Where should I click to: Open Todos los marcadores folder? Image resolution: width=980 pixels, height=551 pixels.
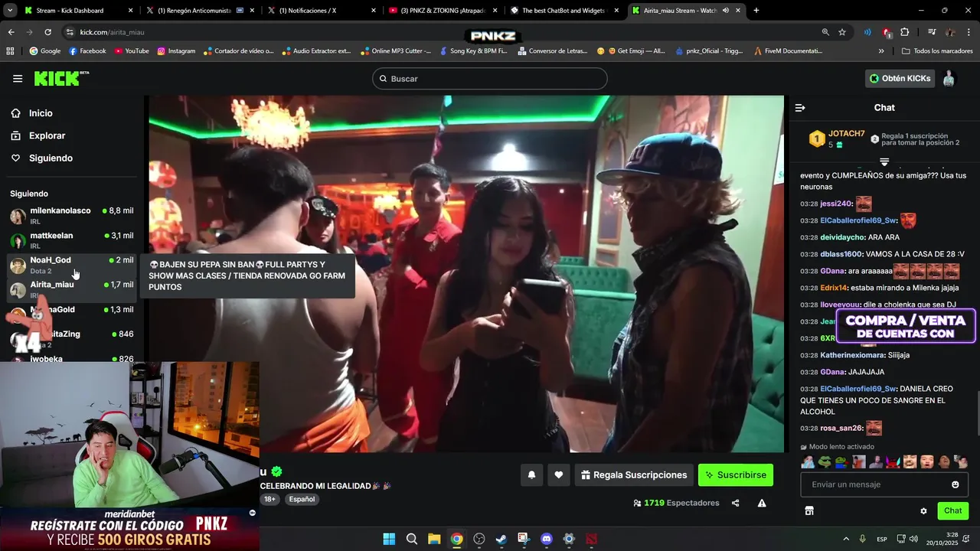click(938, 51)
